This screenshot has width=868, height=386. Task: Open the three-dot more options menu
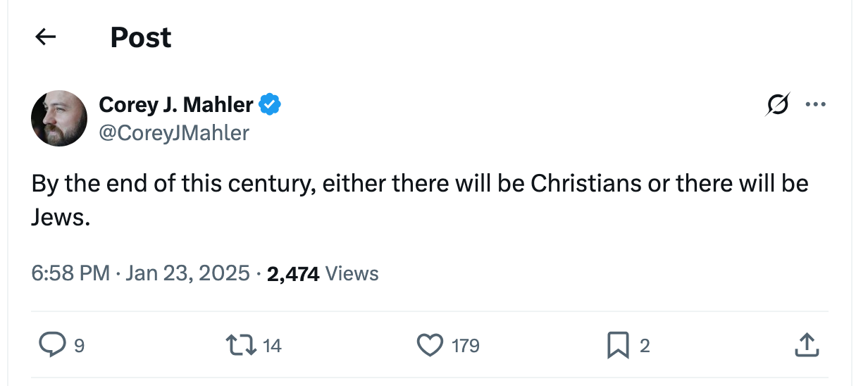(815, 105)
